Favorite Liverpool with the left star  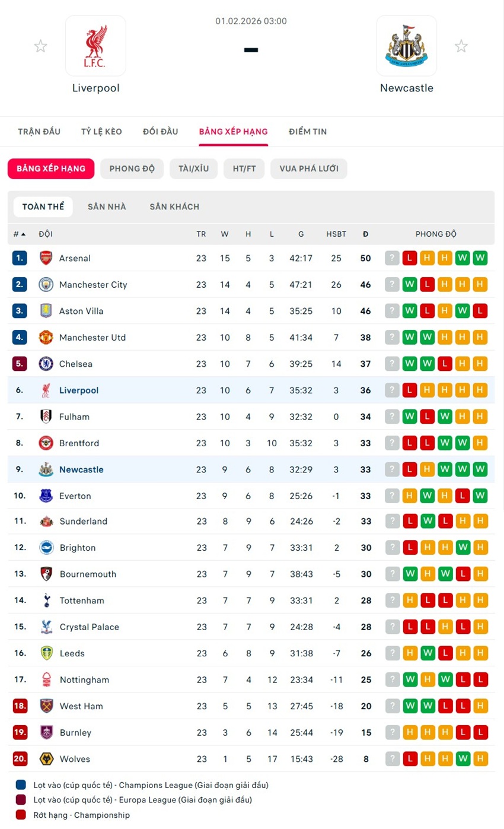coord(40,46)
